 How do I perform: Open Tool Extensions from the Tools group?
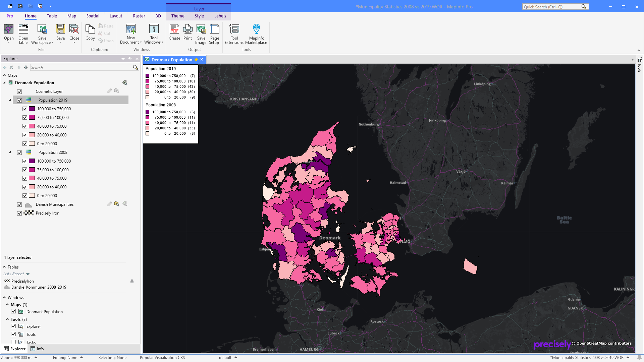[x=234, y=33]
